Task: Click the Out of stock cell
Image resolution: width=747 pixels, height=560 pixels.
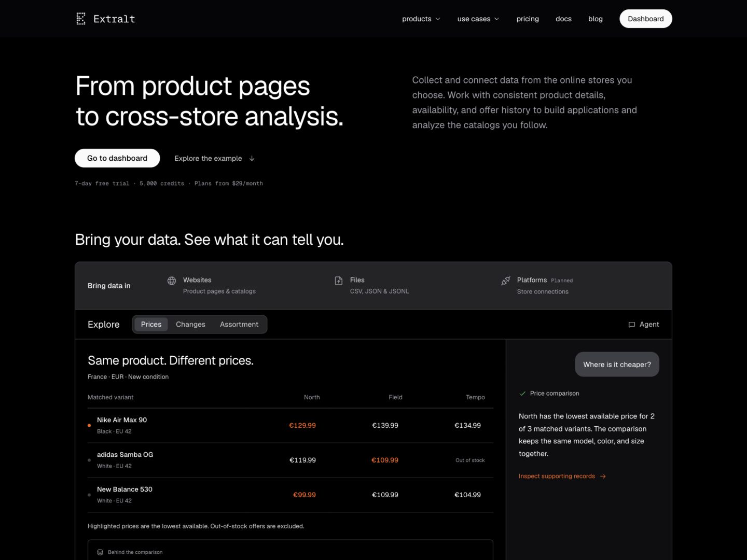Action: [x=470, y=460]
